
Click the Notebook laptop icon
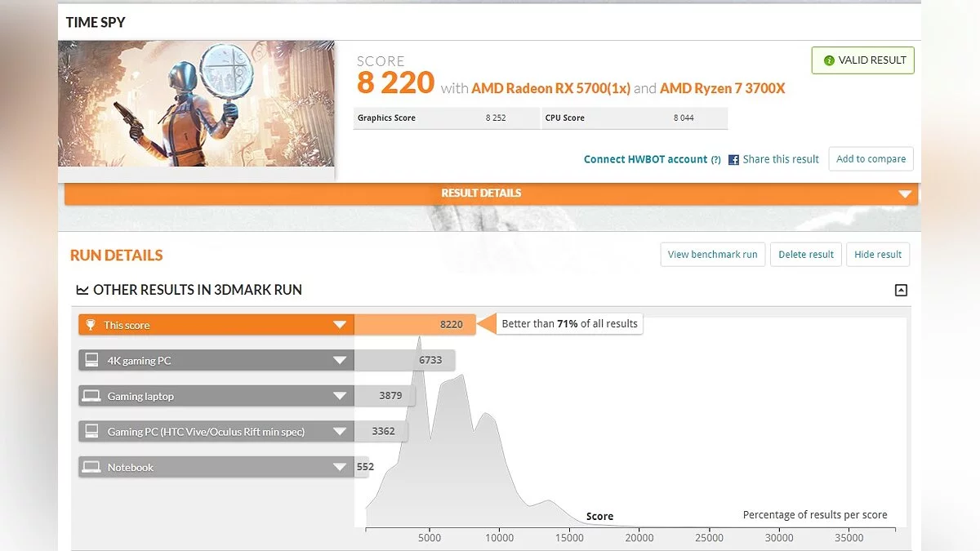tap(91, 467)
